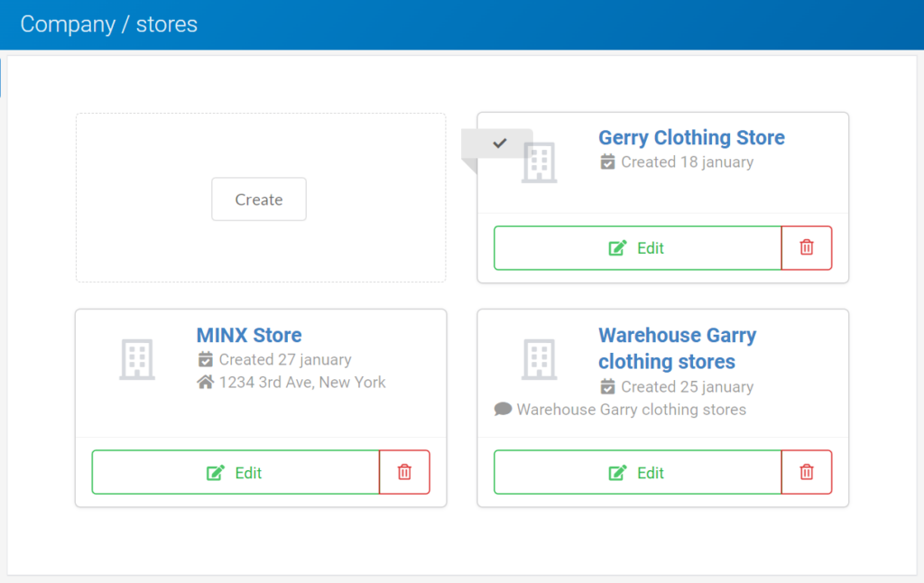Image resolution: width=924 pixels, height=583 pixels.
Task: Click the home icon beside MINX address
Action: (205, 382)
